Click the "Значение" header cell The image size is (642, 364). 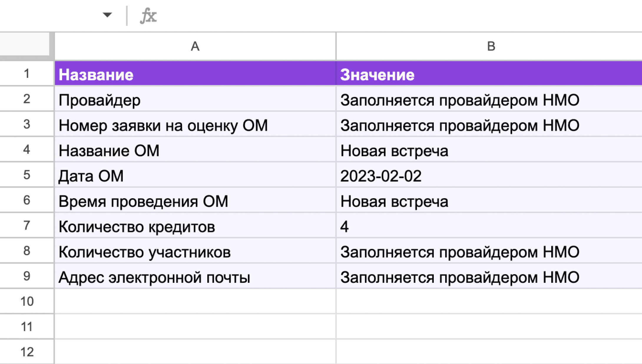pos(489,74)
